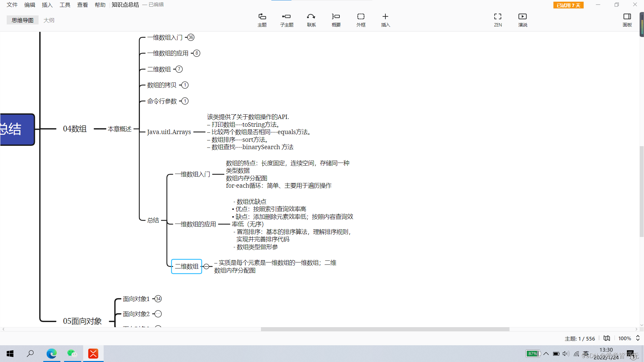Click the 联系 (Relationship) toolbar icon
The image size is (644, 362).
[311, 20]
